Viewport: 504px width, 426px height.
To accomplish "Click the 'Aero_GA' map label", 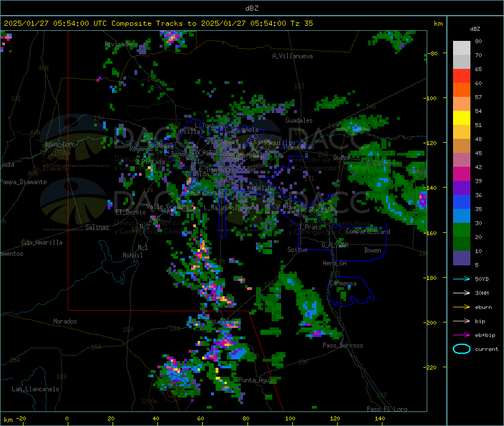I will click(335, 263).
